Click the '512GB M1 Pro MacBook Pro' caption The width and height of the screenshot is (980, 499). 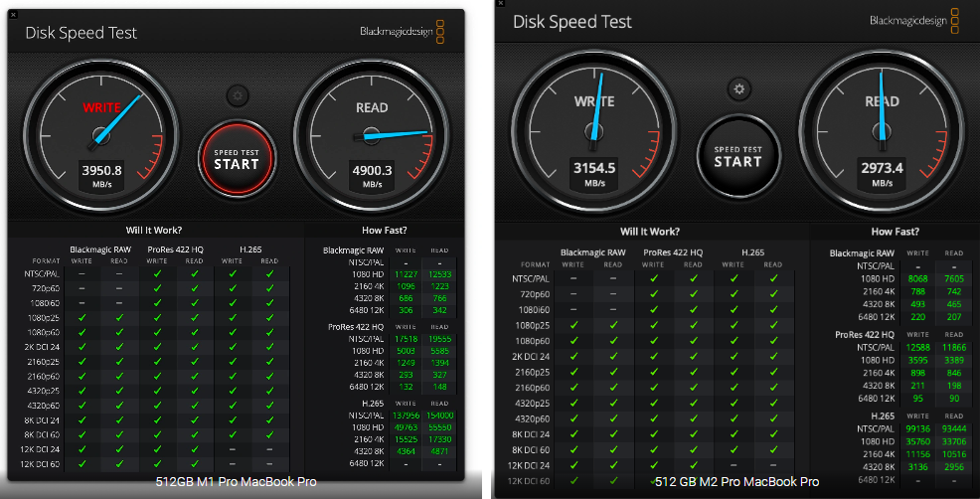point(236,482)
